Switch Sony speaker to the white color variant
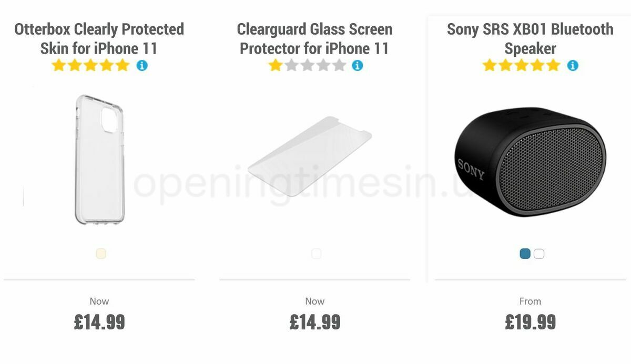 point(538,253)
